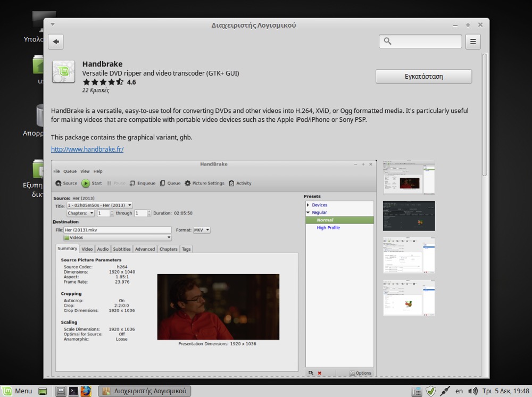The width and height of the screenshot is (532, 397).
Task: Open the hamburger menu in Software Manager
Action: click(473, 42)
